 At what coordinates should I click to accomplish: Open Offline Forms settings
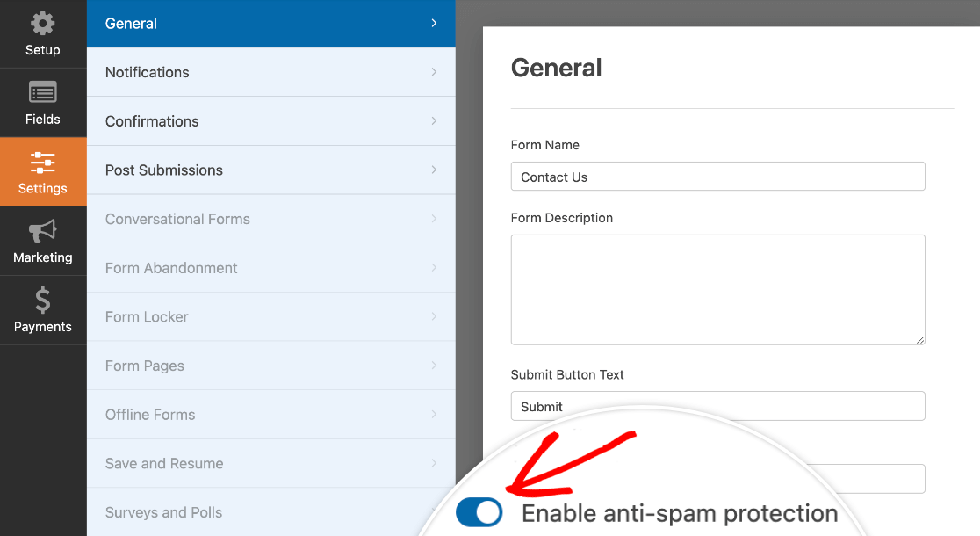coord(270,415)
